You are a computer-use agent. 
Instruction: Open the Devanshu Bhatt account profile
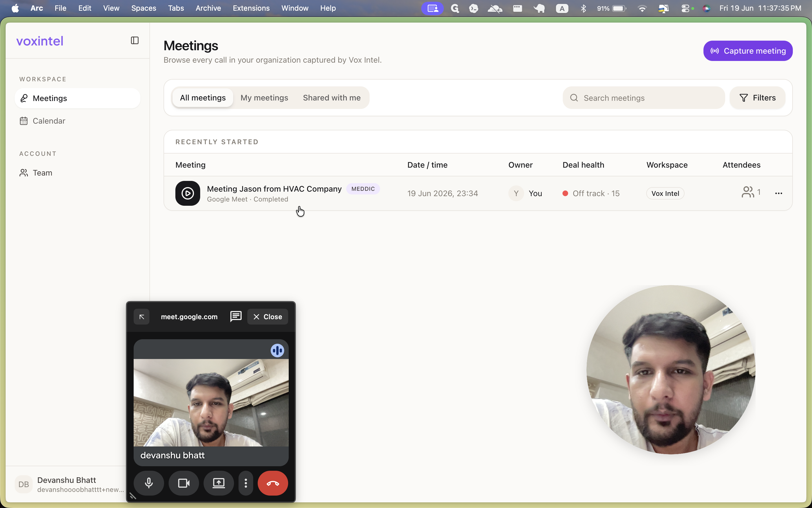pyautogui.click(x=69, y=484)
